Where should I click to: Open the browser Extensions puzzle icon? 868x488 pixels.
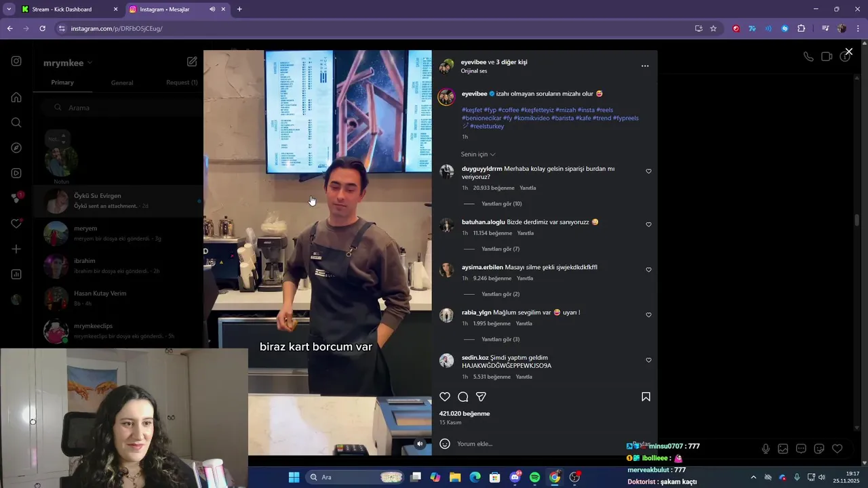pyautogui.click(x=802, y=28)
